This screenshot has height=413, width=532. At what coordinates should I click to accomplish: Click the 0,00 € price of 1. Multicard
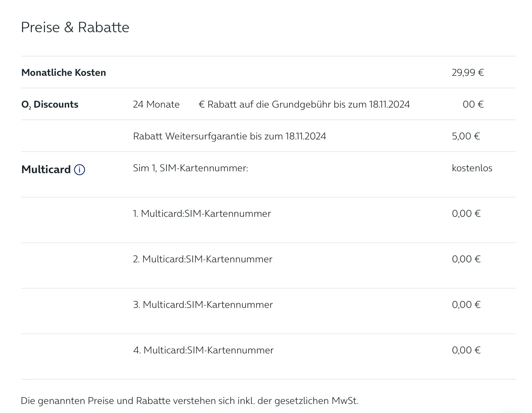(466, 214)
